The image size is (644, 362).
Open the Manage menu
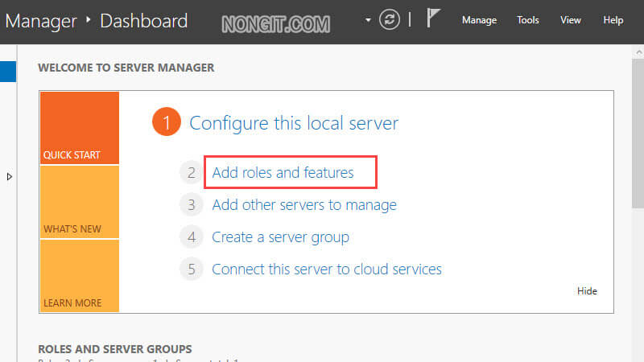pyautogui.click(x=479, y=19)
